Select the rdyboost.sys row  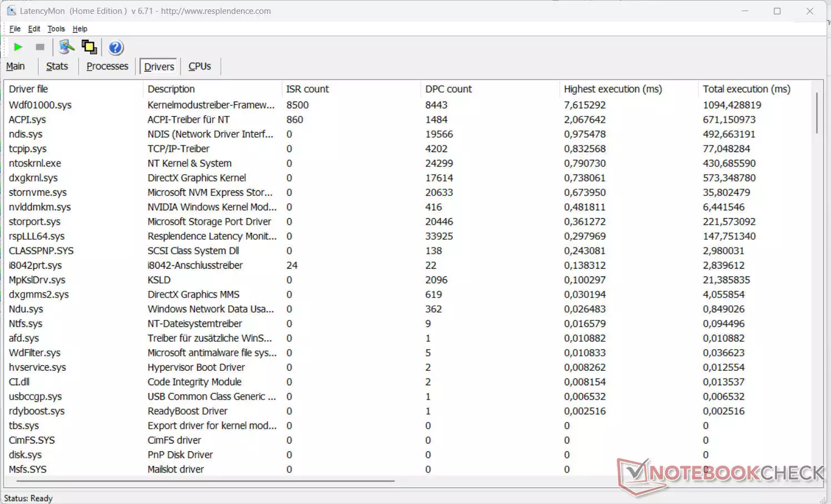click(408, 411)
